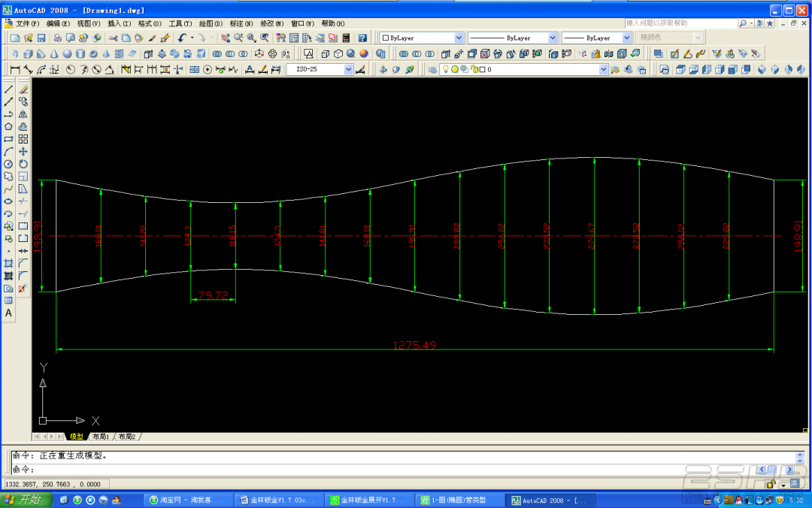
Task: Switch to 1-圆(椭圆)管类型 taskbar window
Action: click(459, 500)
